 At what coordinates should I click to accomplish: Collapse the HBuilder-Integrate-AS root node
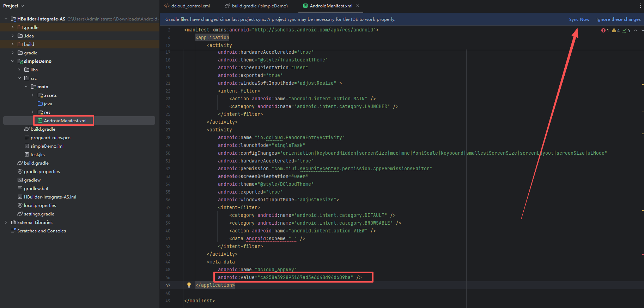(x=6, y=19)
